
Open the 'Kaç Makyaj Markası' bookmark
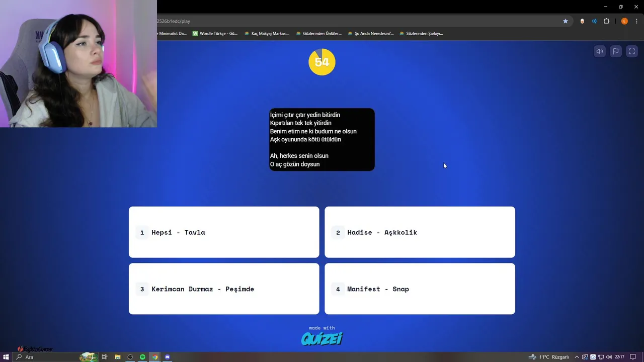pyautogui.click(x=267, y=34)
